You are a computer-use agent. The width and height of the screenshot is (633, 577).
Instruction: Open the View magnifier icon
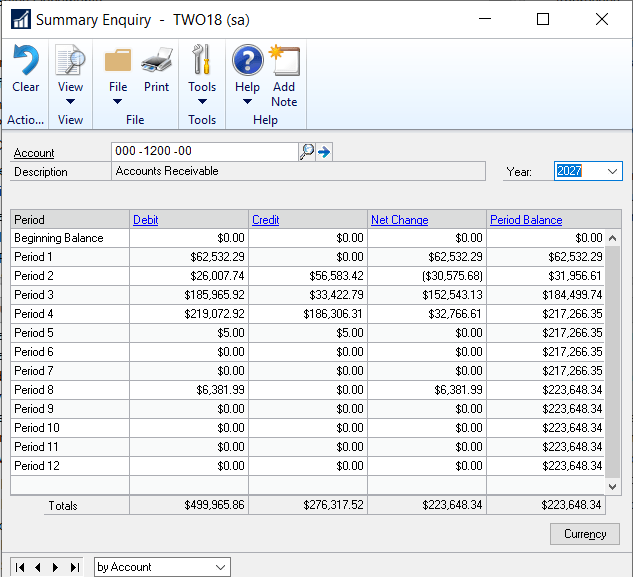pyautogui.click(x=70, y=61)
